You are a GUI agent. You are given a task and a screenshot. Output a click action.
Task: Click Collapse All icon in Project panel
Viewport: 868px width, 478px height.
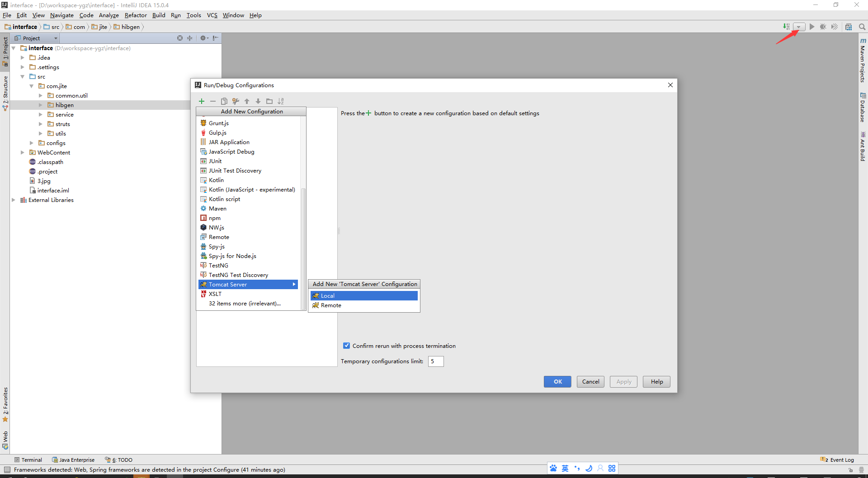190,38
